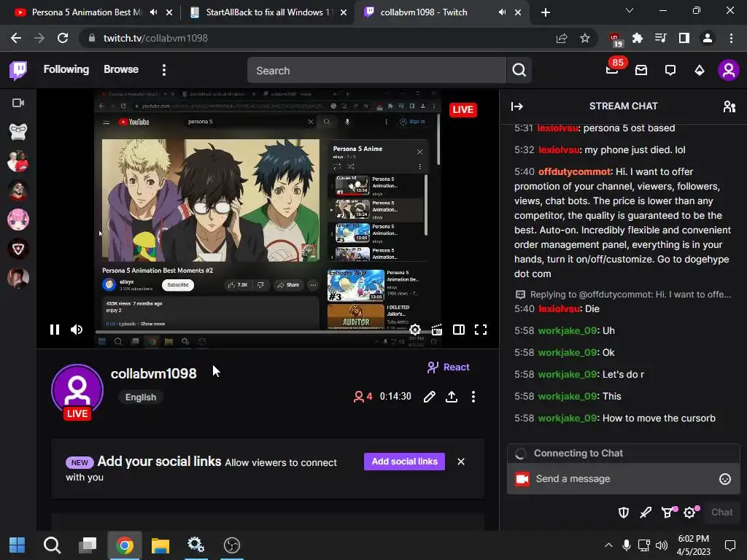Open the tab search chevron dropdown
The width and height of the screenshot is (747, 560).
point(630,10)
